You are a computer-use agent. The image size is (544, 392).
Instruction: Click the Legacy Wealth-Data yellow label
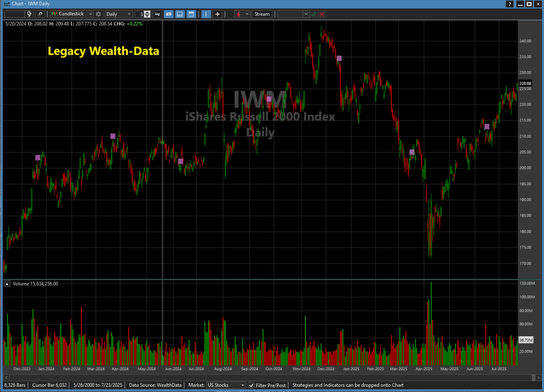pyautogui.click(x=103, y=51)
